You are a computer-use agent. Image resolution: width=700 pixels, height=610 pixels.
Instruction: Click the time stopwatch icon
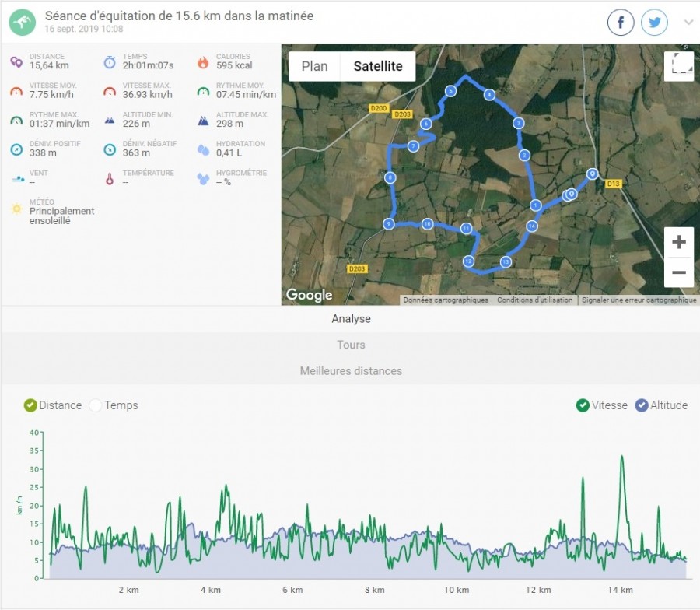(x=110, y=62)
